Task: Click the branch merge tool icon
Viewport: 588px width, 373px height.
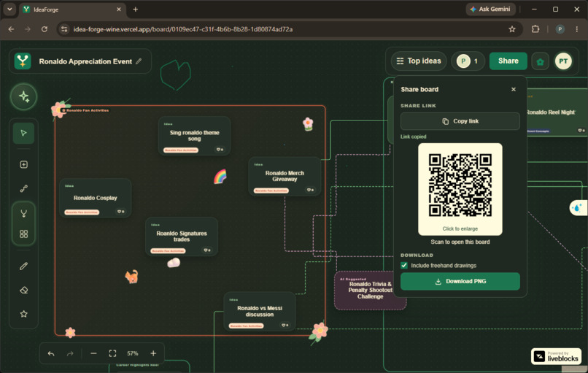Action: click(23, 214)
